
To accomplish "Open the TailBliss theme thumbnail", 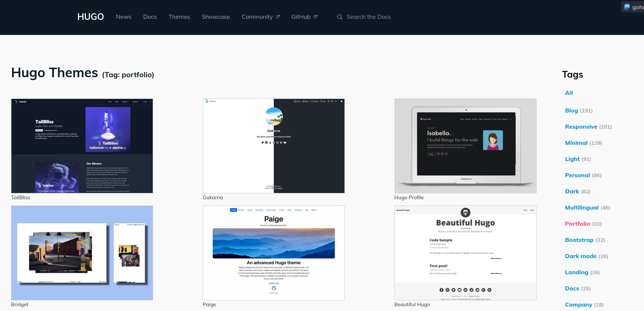I will click(82, 146).
